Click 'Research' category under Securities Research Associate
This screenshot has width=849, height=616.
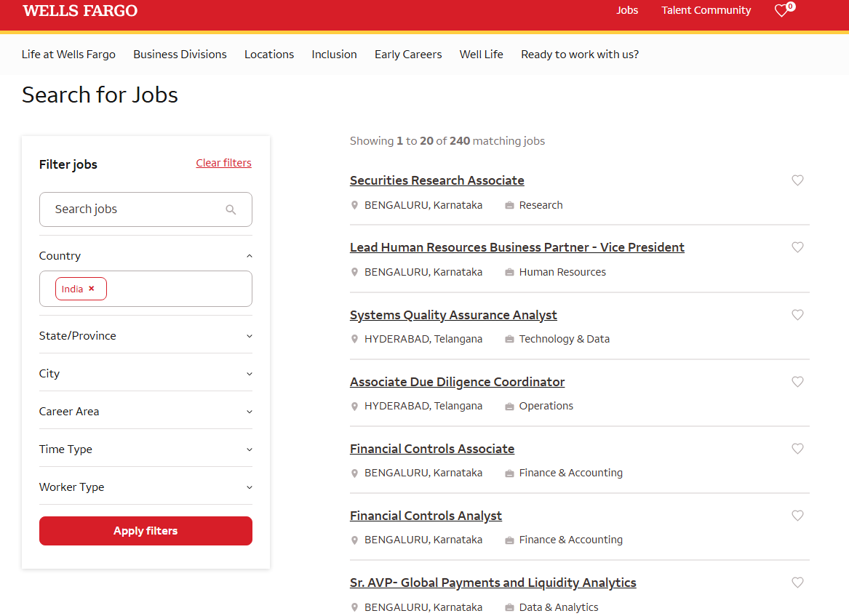pos(541,205)
